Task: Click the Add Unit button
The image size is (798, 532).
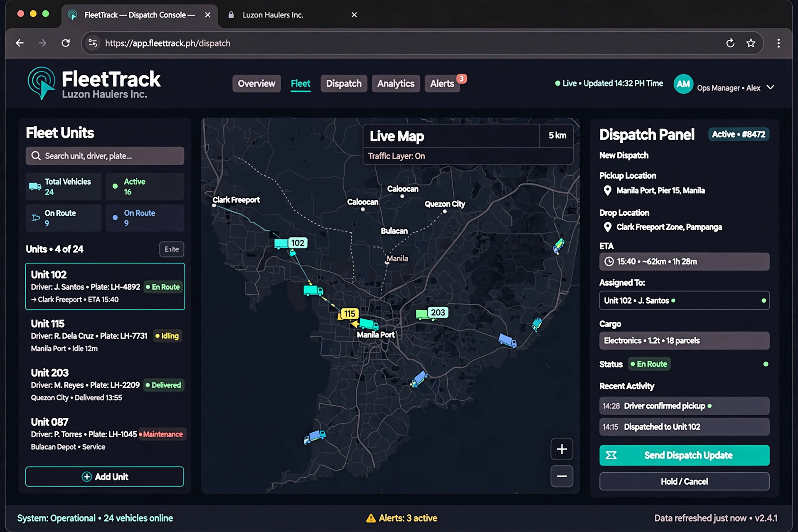Action: pos(105,477)
